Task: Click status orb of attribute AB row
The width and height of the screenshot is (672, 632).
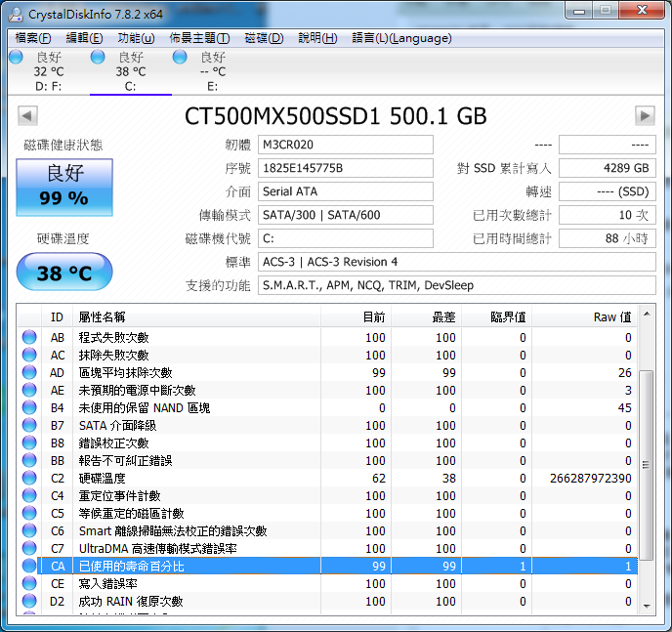Action: (x=29, y=337)
